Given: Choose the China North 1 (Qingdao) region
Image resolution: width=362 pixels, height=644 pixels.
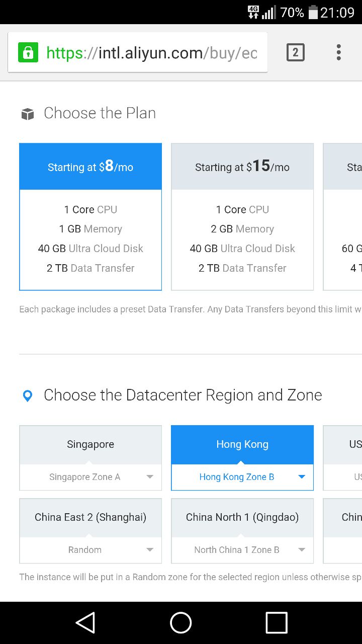Looking at the screenshot, I should coord(242,517).
